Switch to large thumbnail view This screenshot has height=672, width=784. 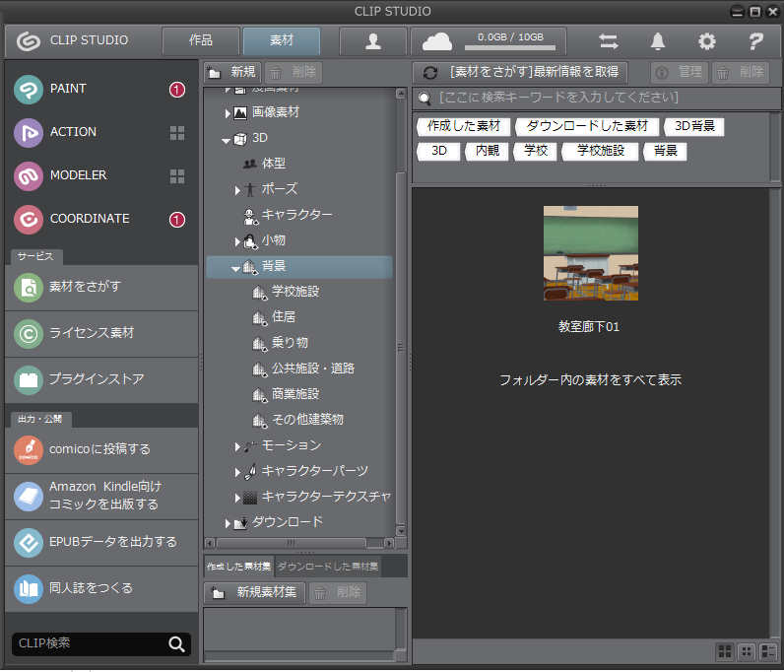click(x=724, y=651)
